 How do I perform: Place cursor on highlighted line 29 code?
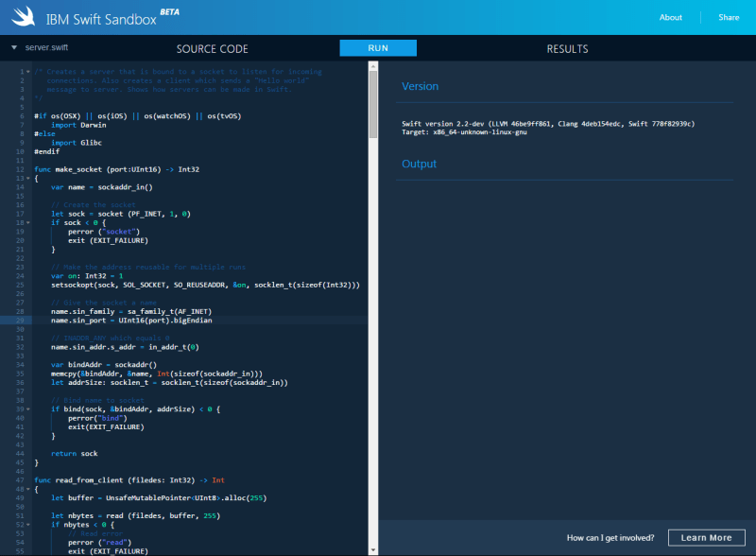pos(132,321)
